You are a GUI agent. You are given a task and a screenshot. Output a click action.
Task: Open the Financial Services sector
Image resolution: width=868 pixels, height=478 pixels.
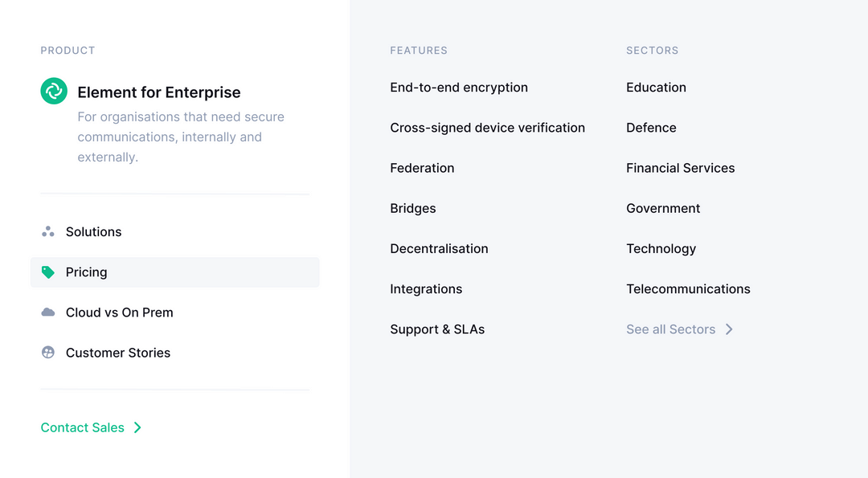(680, 168)
